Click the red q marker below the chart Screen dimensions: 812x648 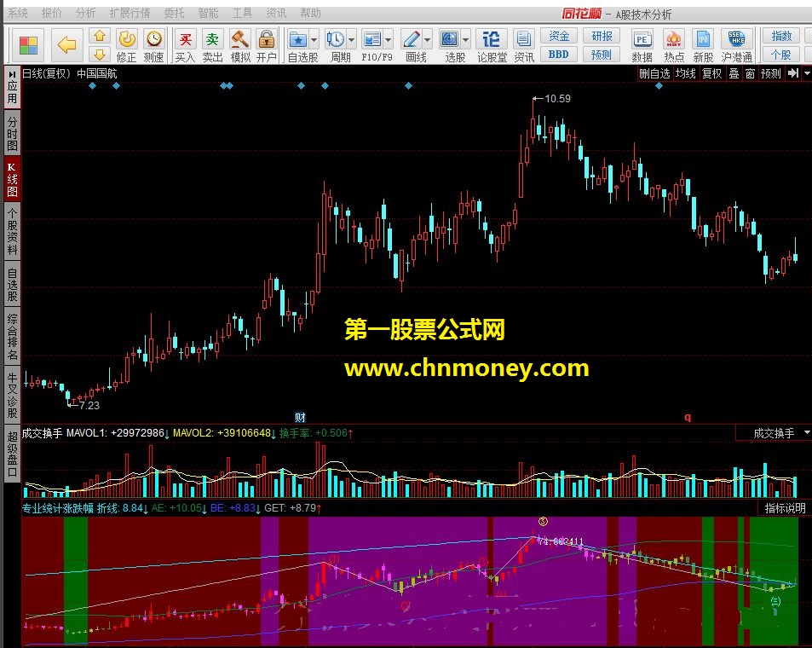pos(688,417)
